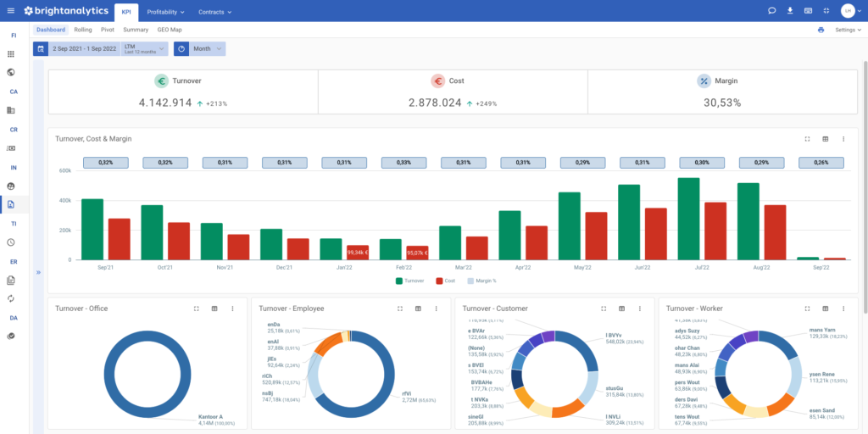
Task: Open the IN sidebar section
Action: coord(14,167)
